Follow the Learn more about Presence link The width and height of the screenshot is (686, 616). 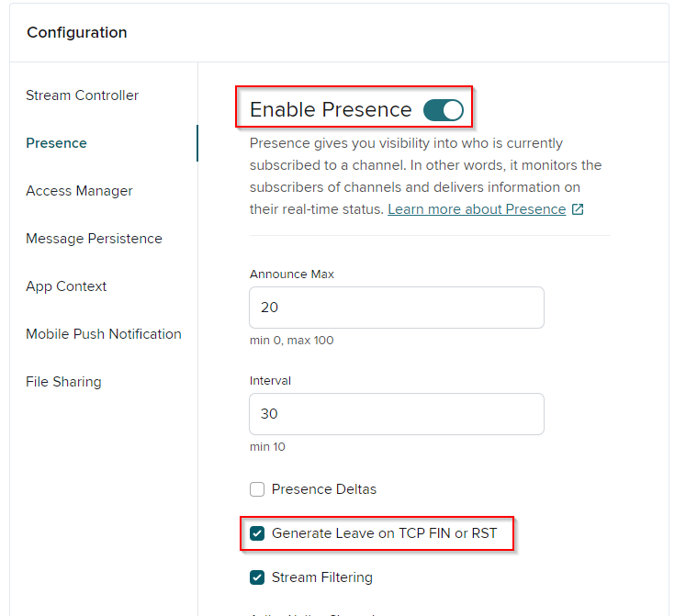[477, 209]
